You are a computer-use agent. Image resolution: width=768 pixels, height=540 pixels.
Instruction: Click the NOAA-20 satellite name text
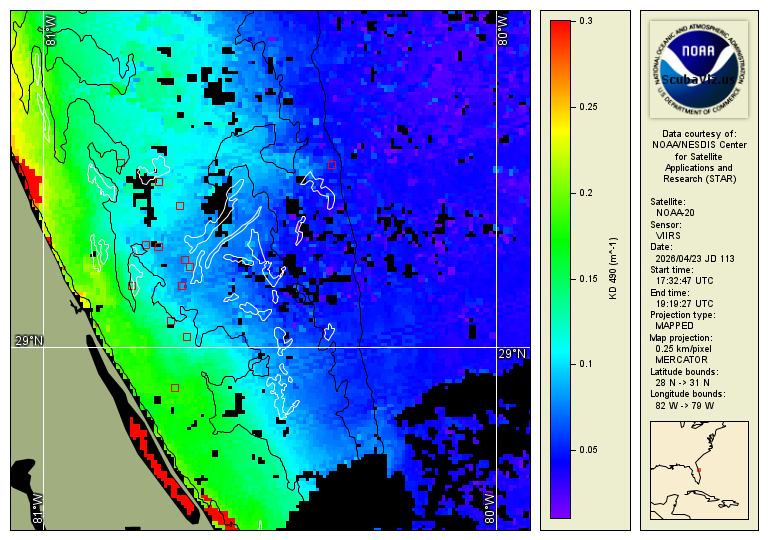click(x=675, y=212)
